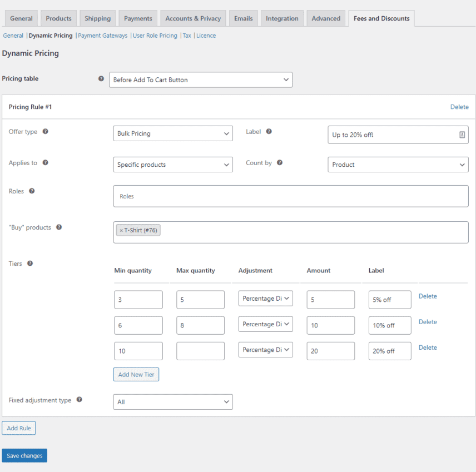The image size is (476, 472).
Task: Delete Pricing Rule #1
Action: (459, 107)
